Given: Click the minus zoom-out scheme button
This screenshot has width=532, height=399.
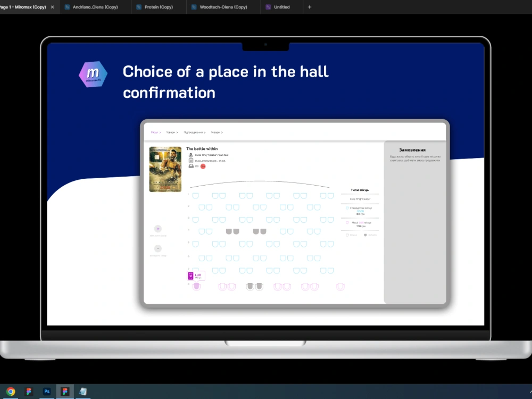Looking at the screenshot, I should pyautogui.click(x=158, y=248).
